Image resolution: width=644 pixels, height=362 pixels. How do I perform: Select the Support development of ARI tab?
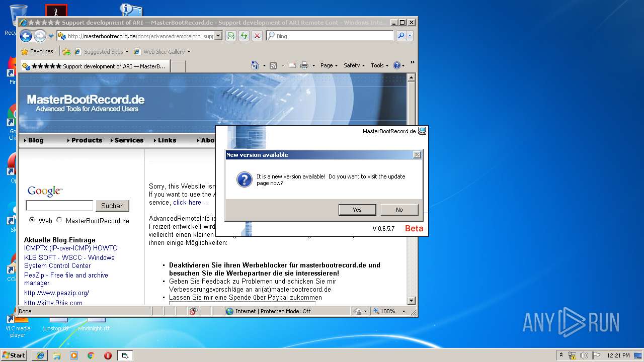pos(95,66)
